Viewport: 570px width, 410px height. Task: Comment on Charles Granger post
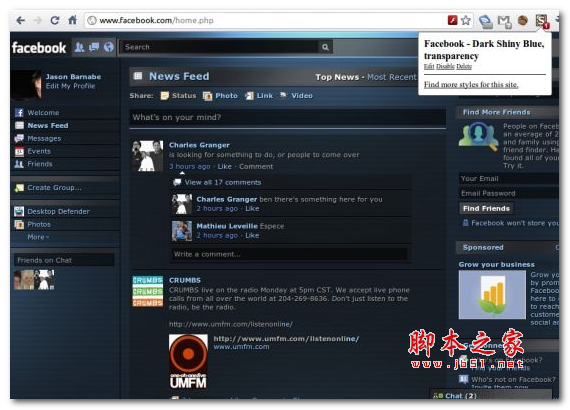click(256, 166)
